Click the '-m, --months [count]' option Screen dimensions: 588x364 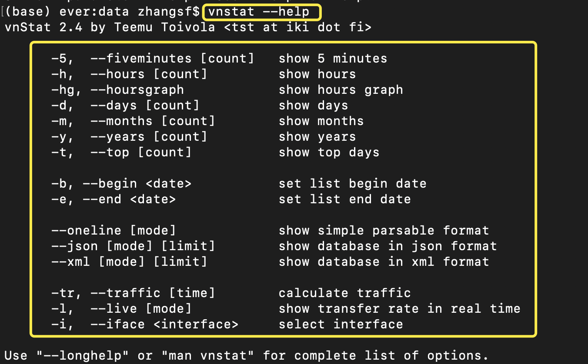click(133, 121)
